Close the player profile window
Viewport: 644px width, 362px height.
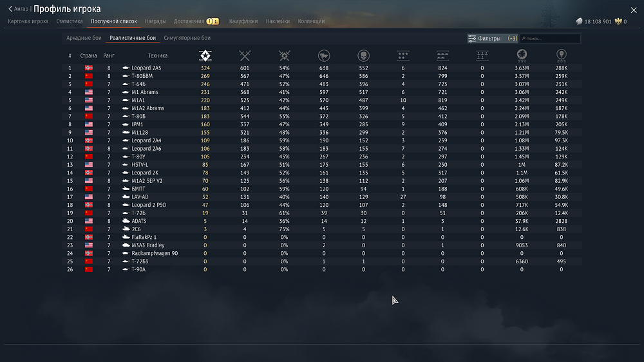click(634, 10)
